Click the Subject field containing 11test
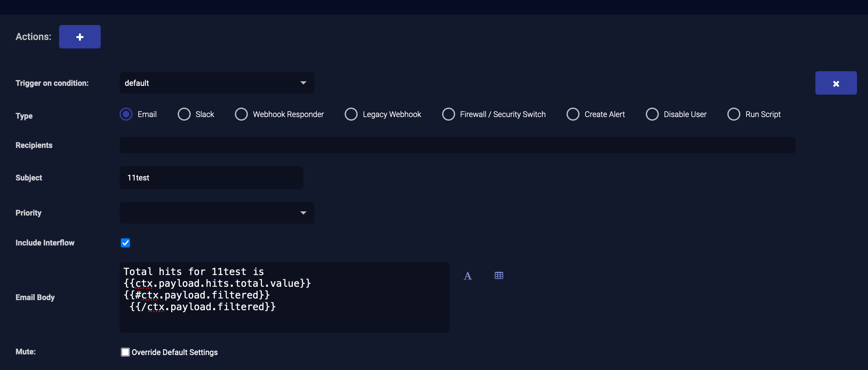This screenshot has height=370, width=868. pyautogui.click(x=211, y=178)
